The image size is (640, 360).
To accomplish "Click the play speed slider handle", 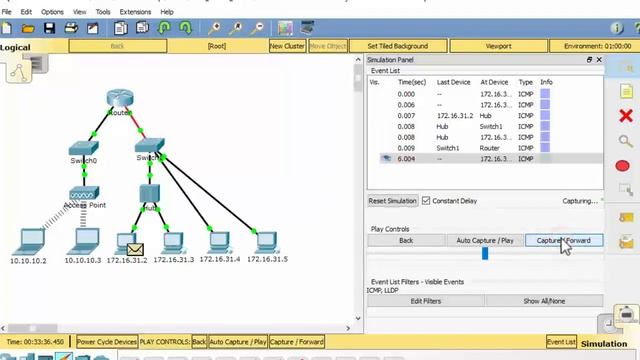I will coord(485,253).
